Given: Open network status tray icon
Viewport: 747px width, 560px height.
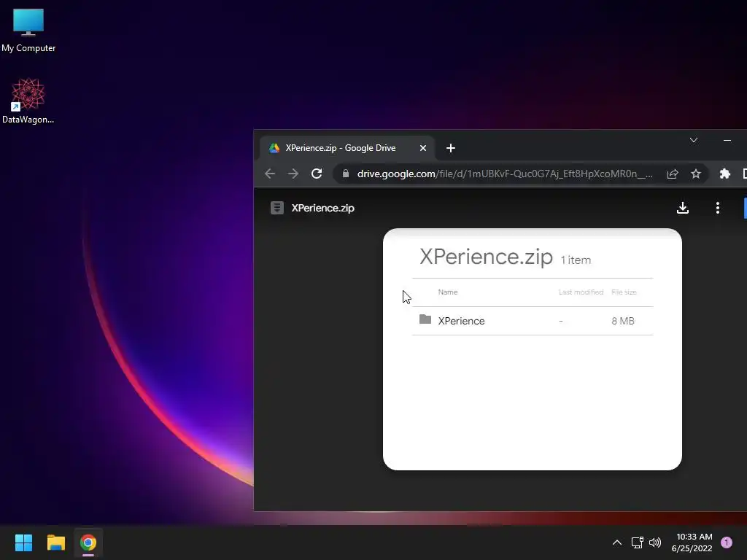Looking at the screenshot, I should coord(637,542).
